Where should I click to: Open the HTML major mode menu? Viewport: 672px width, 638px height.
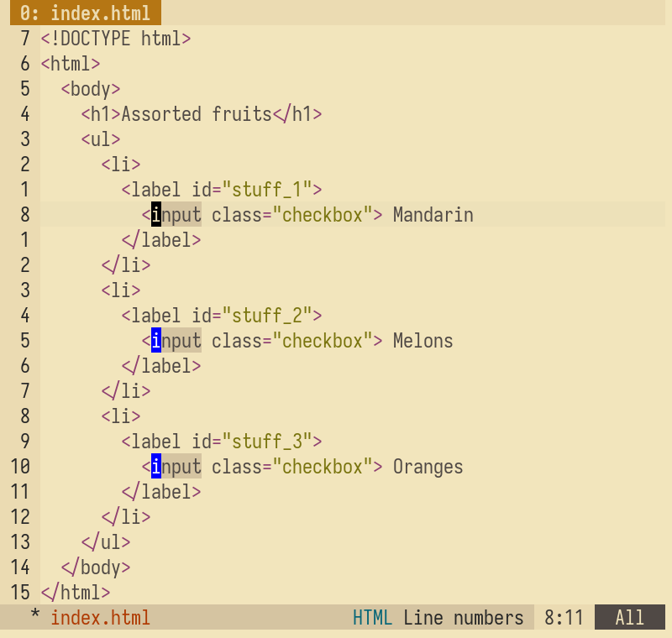point(372,618)
